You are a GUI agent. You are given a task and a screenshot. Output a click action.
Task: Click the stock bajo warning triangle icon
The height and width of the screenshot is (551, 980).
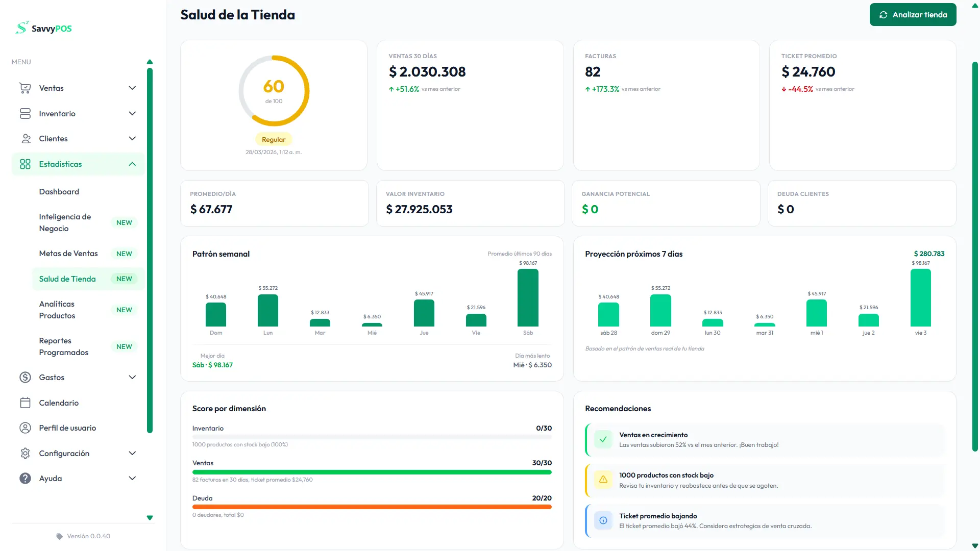[603, 480]
